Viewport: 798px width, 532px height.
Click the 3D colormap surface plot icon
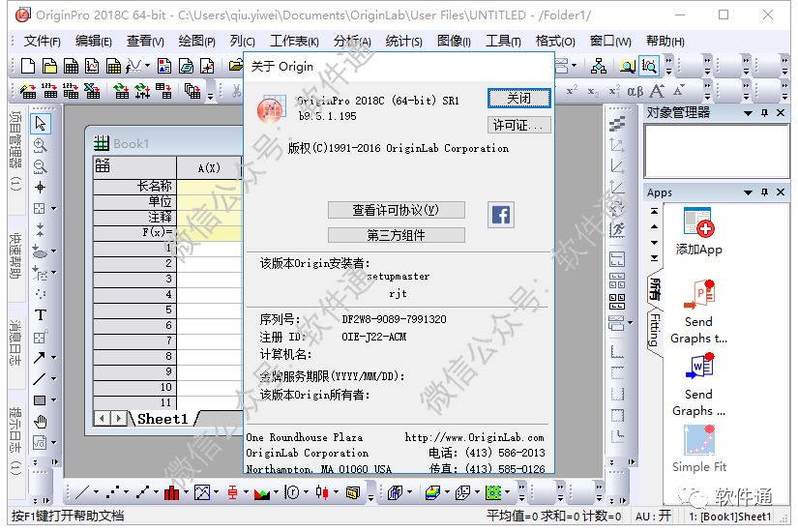[432, 492]
